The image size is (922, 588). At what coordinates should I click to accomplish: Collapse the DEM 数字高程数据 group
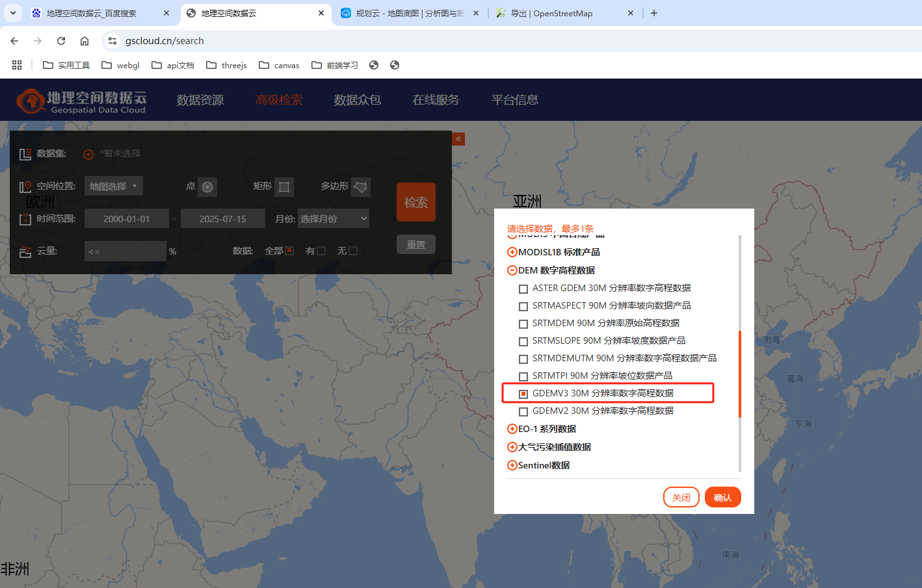(x=512, y=270)
